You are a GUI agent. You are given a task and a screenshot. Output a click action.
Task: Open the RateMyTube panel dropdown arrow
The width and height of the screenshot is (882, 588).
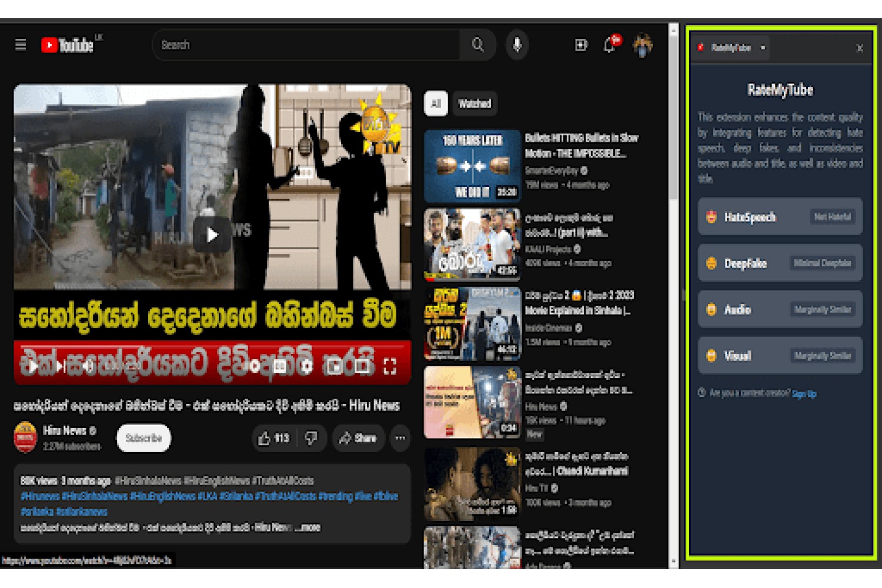point(763,48)
